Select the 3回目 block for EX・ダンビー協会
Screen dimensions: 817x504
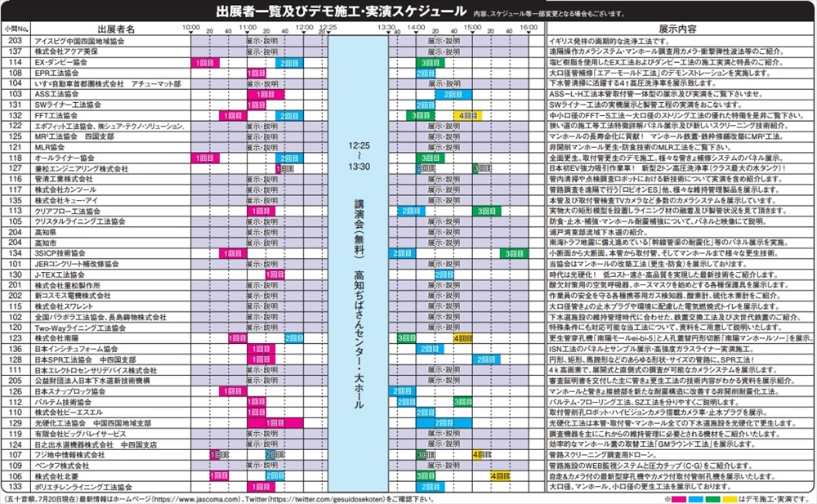(430, 63)
